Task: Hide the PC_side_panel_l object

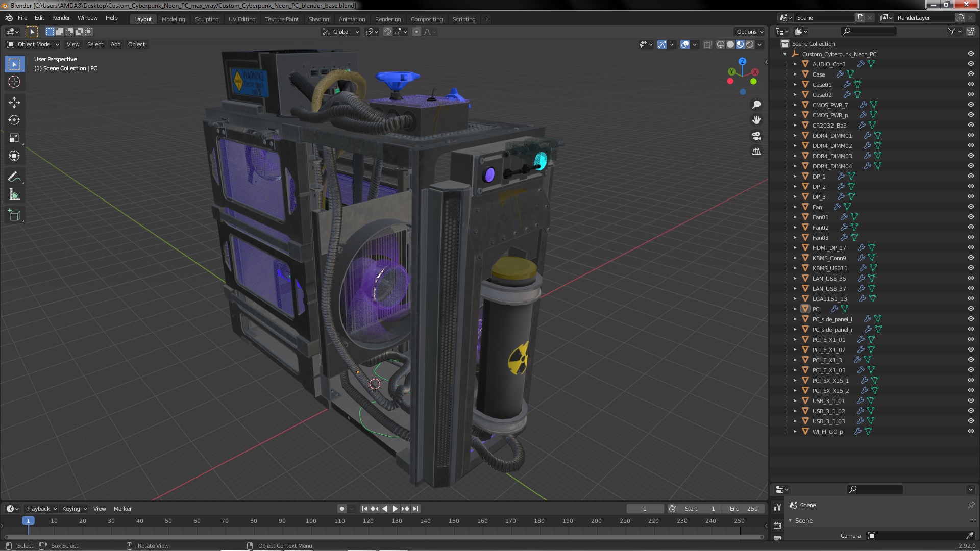Action: (971, 319)
